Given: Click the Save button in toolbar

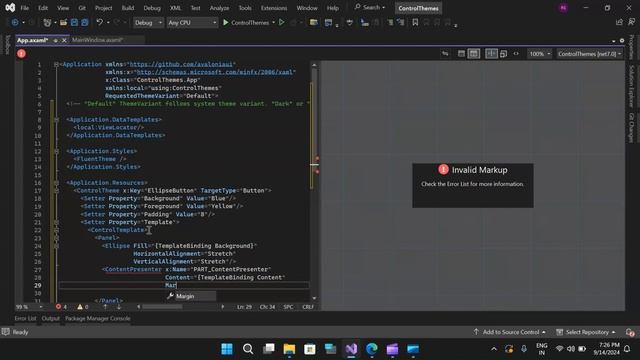Looking at the screenshot, I should [x=74, y=23].
